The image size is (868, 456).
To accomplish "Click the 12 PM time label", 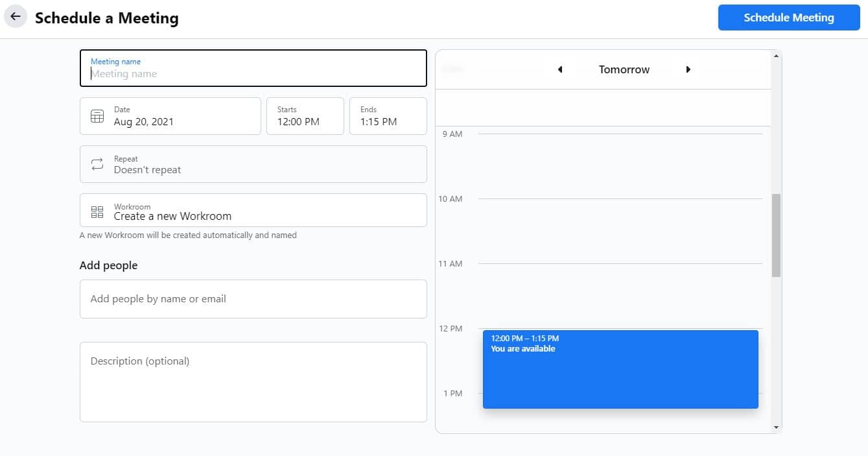I will [451, 328].
